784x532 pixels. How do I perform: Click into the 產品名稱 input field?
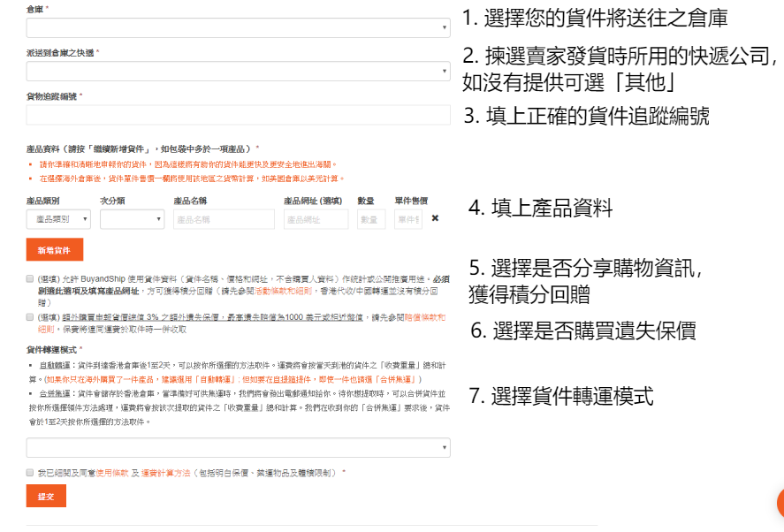click(x=224, y=219)
